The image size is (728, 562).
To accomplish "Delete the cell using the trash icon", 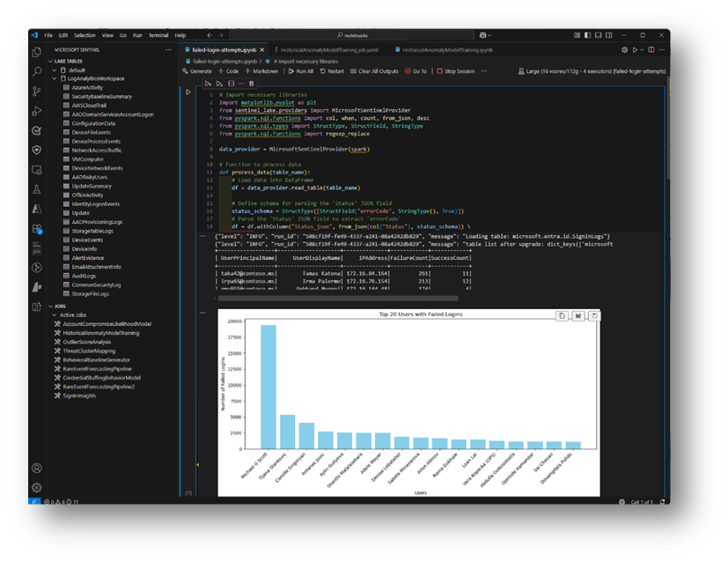I will [251, 84].
